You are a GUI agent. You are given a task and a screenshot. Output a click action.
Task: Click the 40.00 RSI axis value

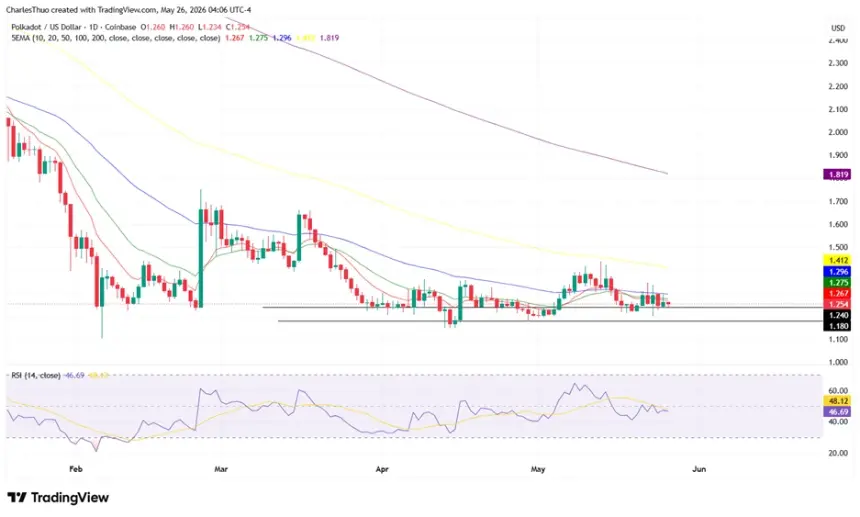tap(839, 422)
